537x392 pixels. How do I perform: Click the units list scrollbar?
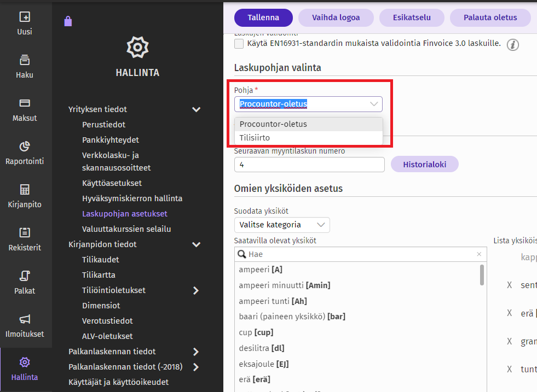[482, 275]
